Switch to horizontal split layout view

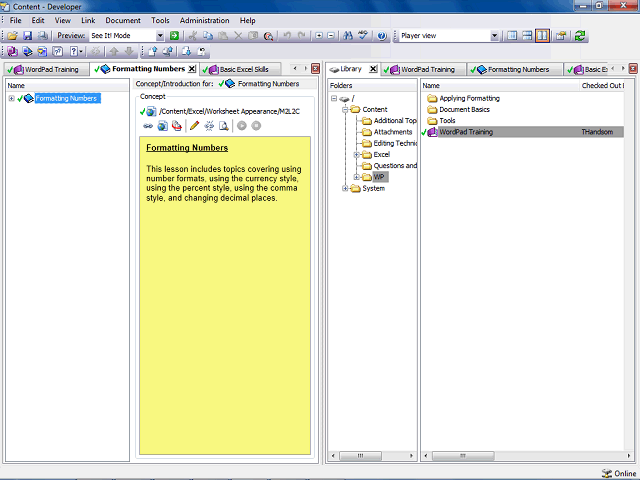click(527, 36)
